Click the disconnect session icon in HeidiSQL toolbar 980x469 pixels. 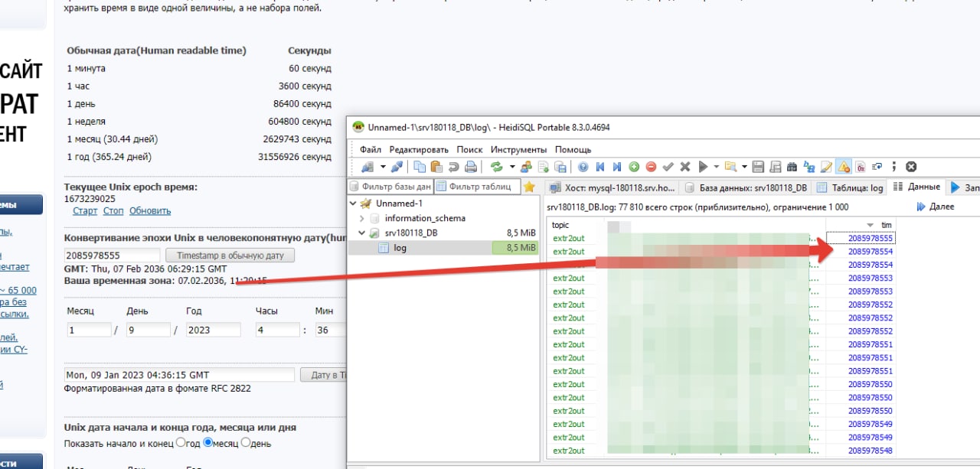[x=397, y=166]
